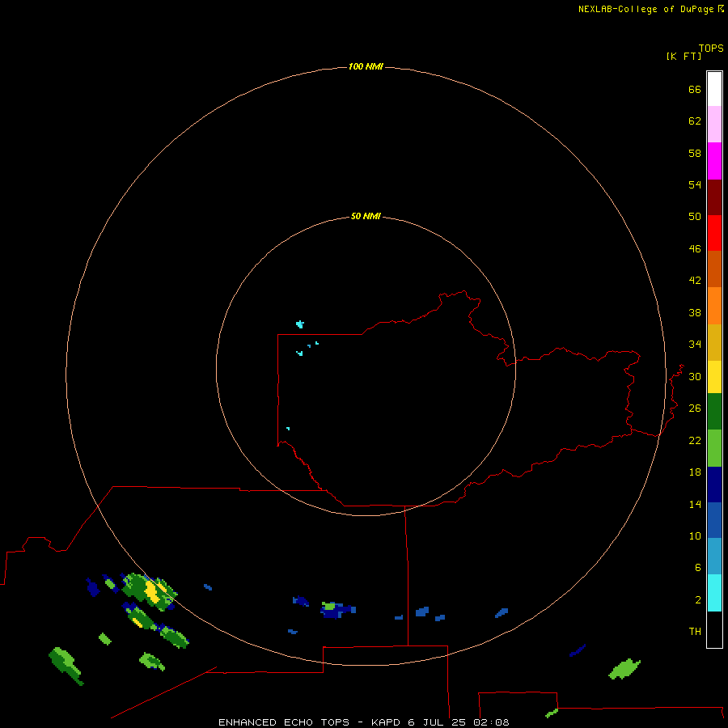728x728 pixels.
Task: Click the legend value "62"
Action: point(695,121)
